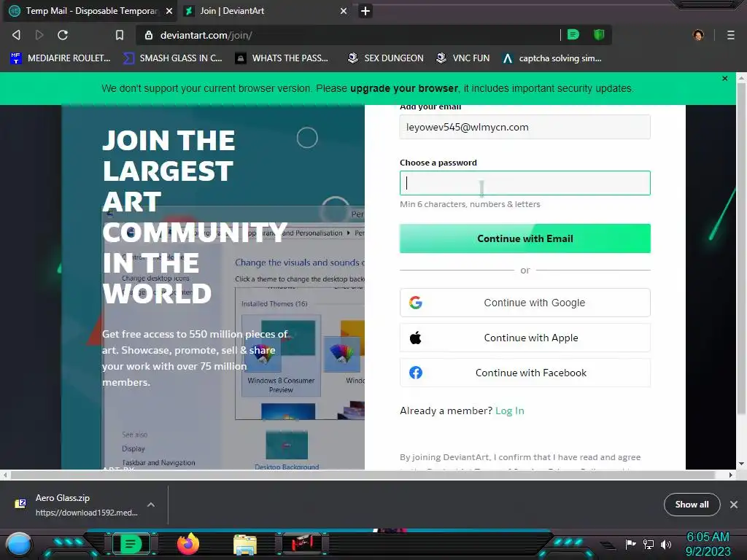Click the vertical scrollbar up arrow
747x560 pixels.
[741, 77]
